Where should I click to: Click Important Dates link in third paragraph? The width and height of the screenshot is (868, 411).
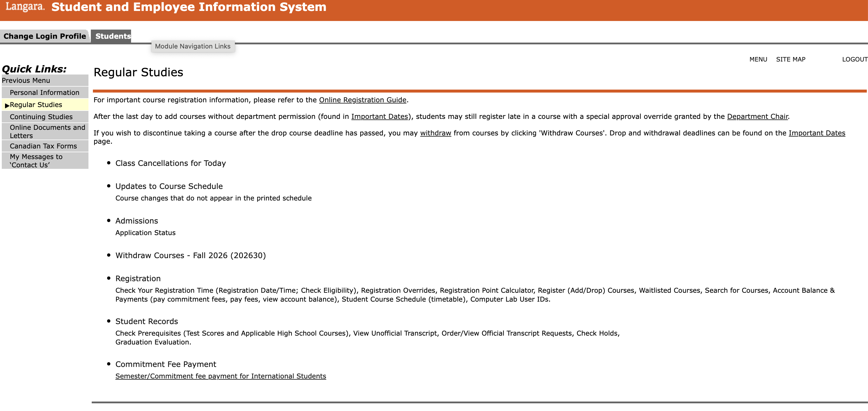[817, 133]
